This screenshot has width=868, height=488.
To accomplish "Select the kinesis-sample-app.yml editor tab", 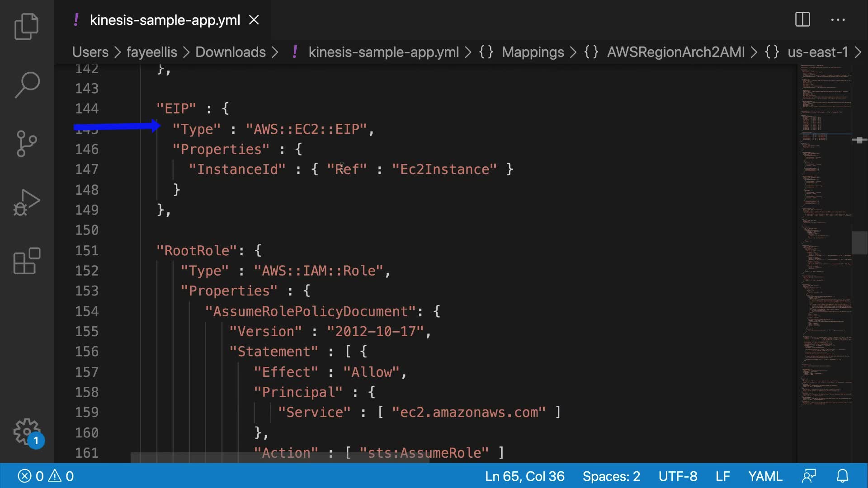I will tap(165, 20).
